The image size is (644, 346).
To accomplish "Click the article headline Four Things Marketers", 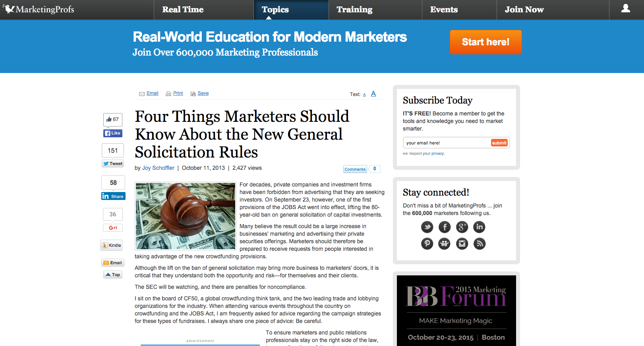I will coord(242,134).
